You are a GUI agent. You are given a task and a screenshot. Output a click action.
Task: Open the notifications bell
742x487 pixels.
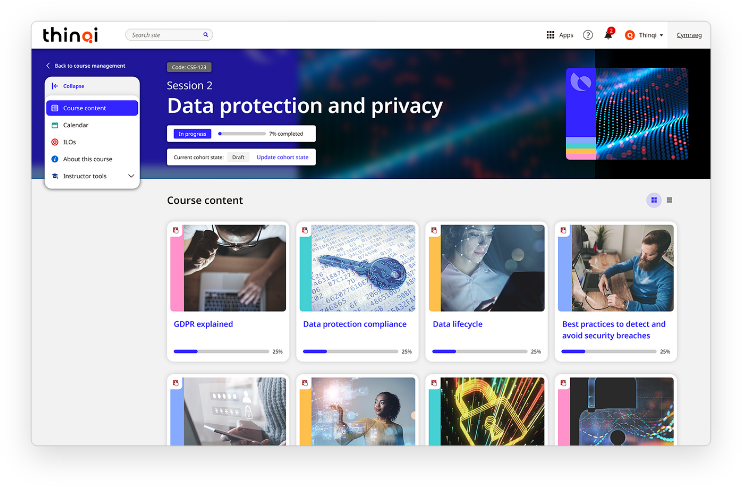[608, 35]
